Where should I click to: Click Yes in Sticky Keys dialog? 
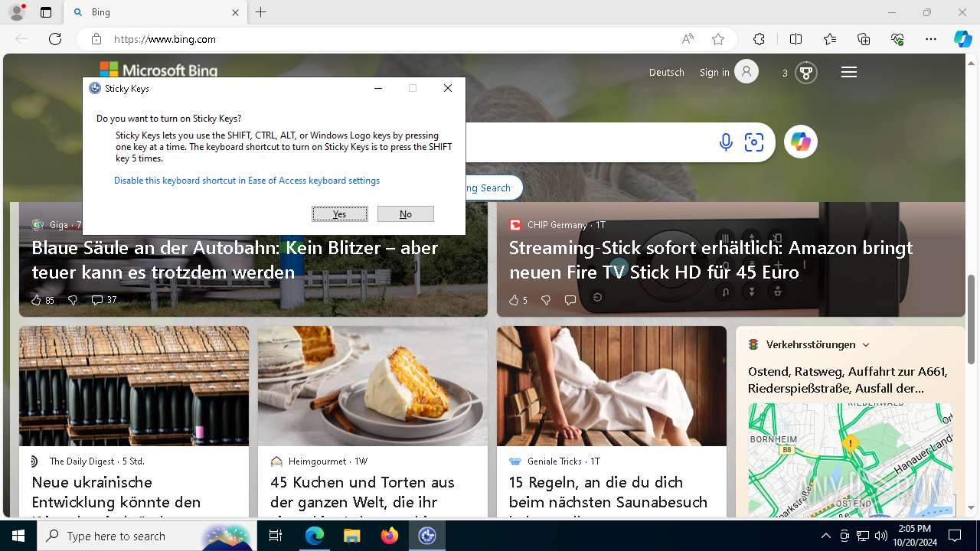click(340, 214)
